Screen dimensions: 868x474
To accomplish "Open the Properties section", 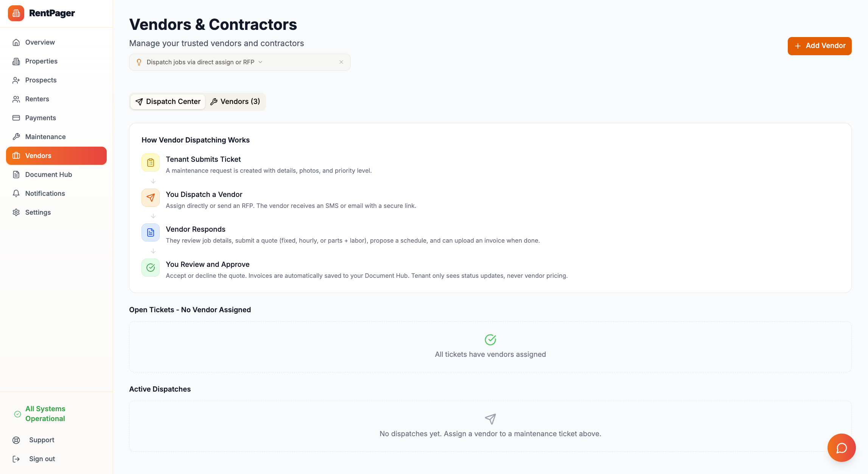I will [x=41, y=61].
